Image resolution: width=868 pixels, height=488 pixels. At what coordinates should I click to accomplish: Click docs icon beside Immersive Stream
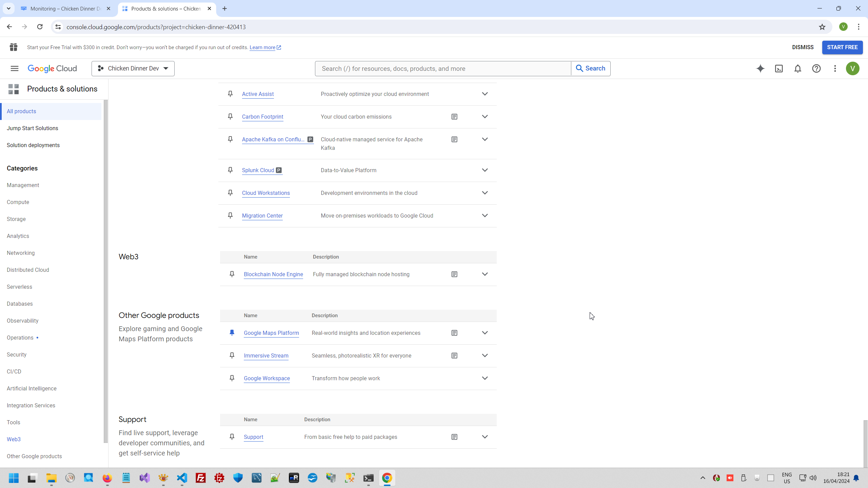tap(454, 355)
